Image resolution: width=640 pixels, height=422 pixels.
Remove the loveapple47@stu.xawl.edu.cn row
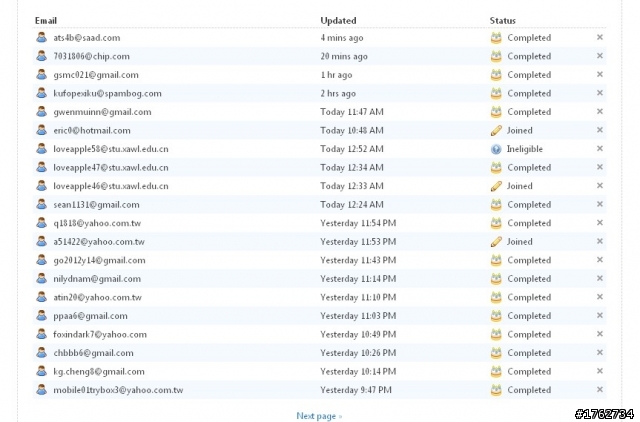(x=600, y=167)
